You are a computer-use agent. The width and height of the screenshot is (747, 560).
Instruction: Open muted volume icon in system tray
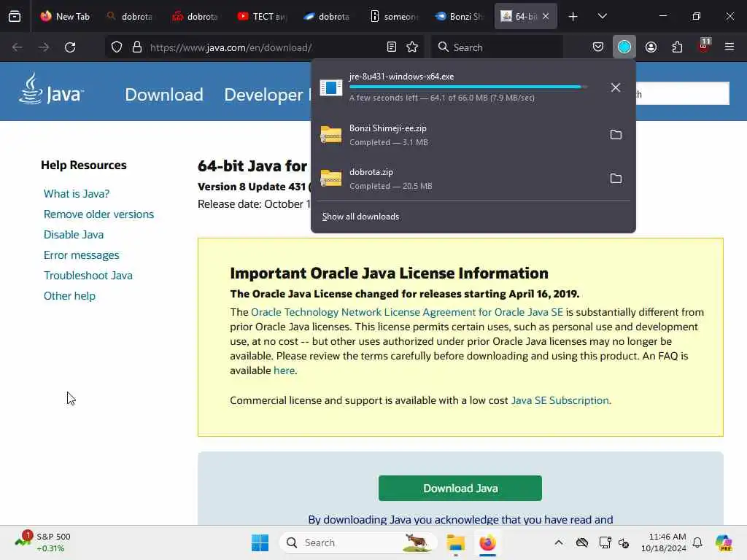point(624,542)
